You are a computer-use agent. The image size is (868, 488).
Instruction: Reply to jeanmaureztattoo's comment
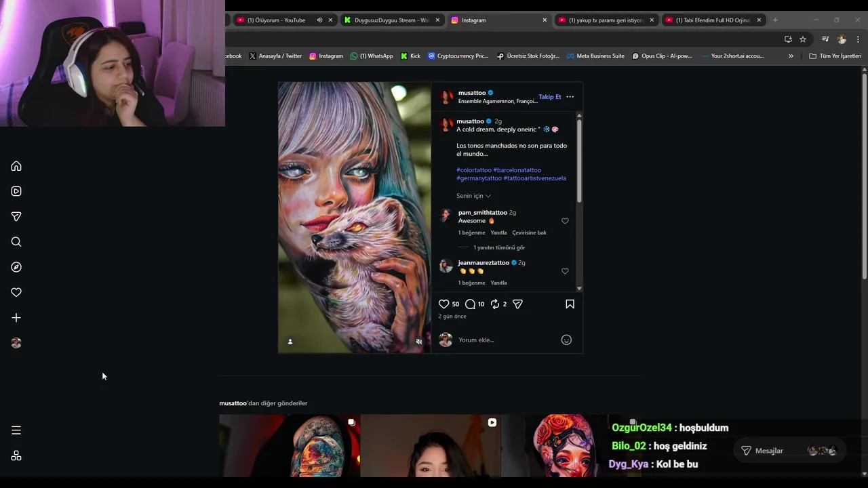(498, 283)
